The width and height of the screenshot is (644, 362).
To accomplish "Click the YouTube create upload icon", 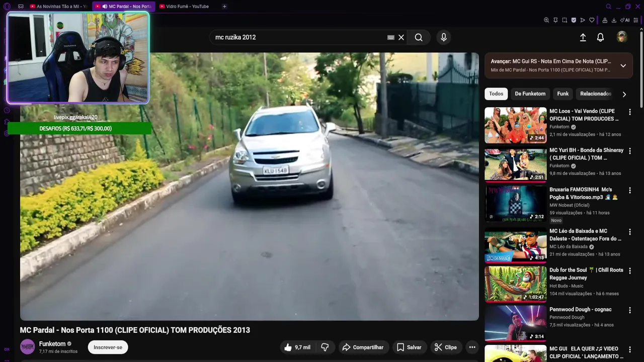I will pyautogui.click(x=583, y=37).
